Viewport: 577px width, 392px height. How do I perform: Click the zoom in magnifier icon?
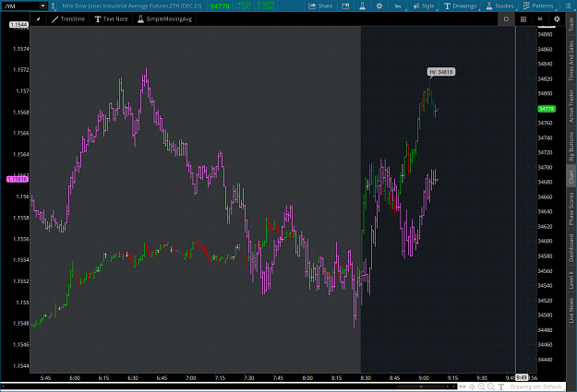pos(481,386)
